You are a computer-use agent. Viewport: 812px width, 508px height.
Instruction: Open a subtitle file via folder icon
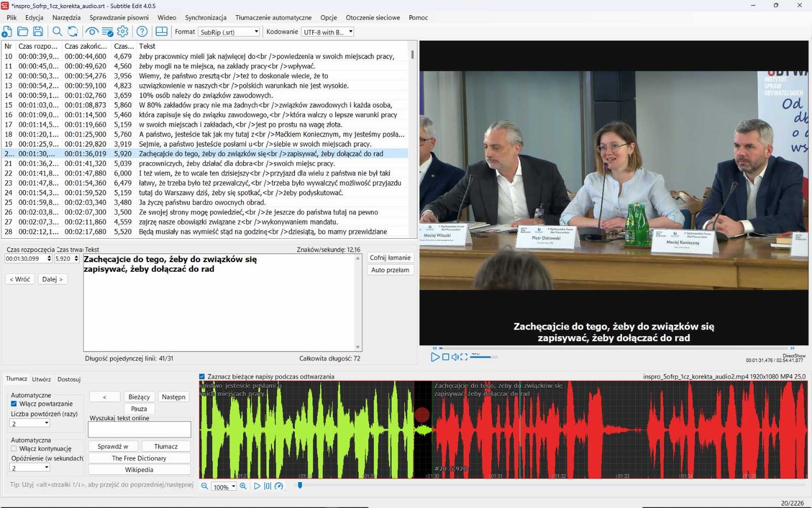pyautogui.click(x=23, y=31)
